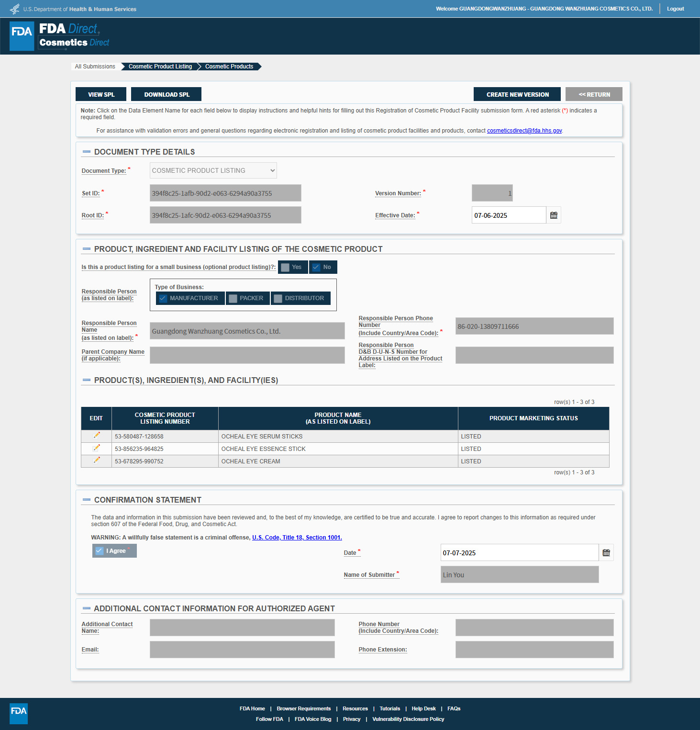
Task: Click the Set ID field
Action: click(225, 193)
